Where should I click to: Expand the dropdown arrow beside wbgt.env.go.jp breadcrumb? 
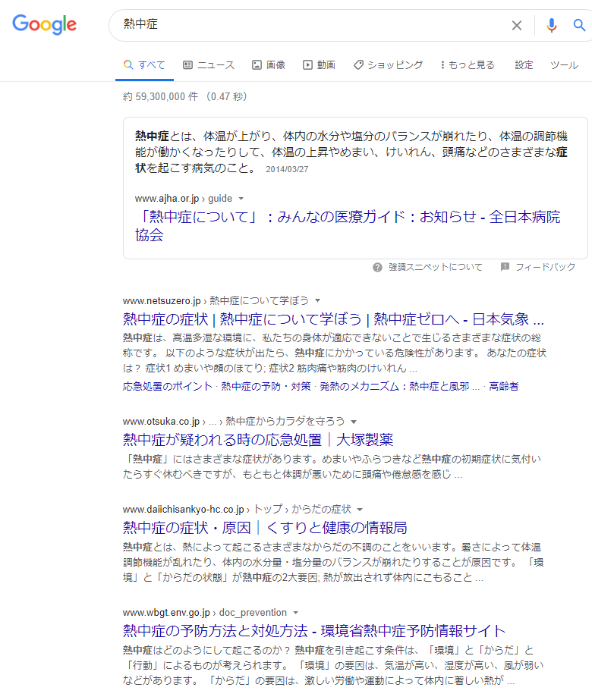(296, 613)
